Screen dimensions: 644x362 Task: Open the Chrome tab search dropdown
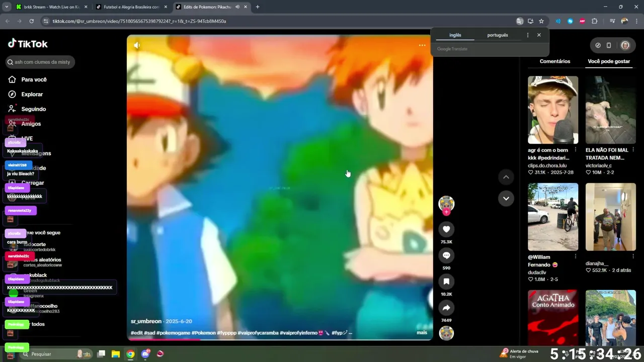7,7
